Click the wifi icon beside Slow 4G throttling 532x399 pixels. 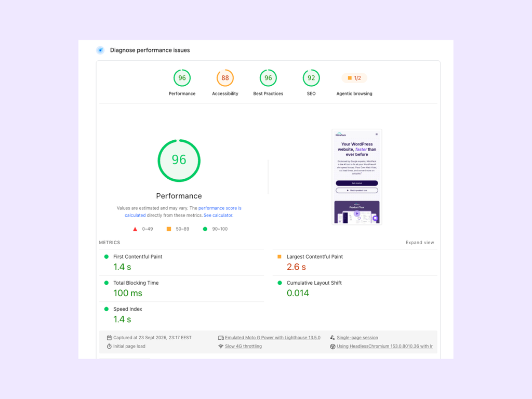tap(221, 347)
